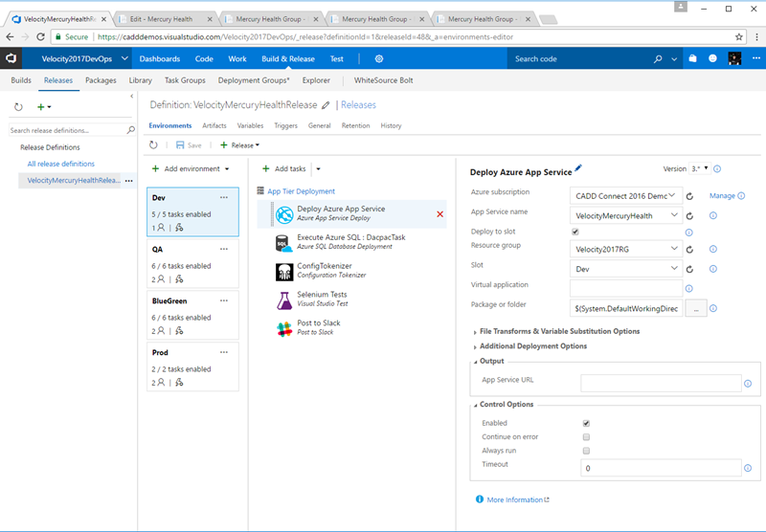Click the info icon for Deploy to slot

pos(688,233)
